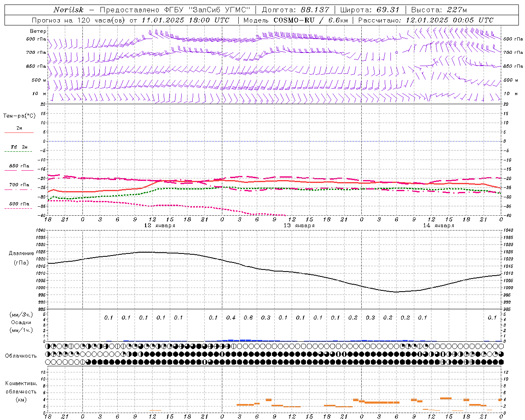The image size is (525, 420).
Task: Click the "850 гПа" temperature legend entry
Action: click(19, 166)
